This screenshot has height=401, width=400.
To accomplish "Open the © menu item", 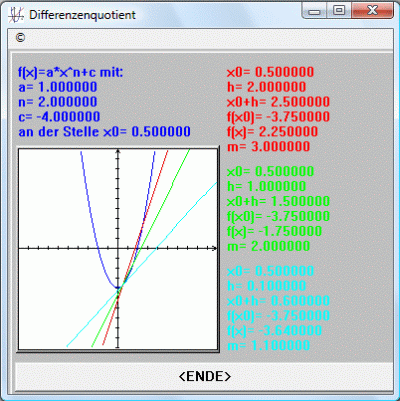I will pyautogui.click(x=20, y=38).
